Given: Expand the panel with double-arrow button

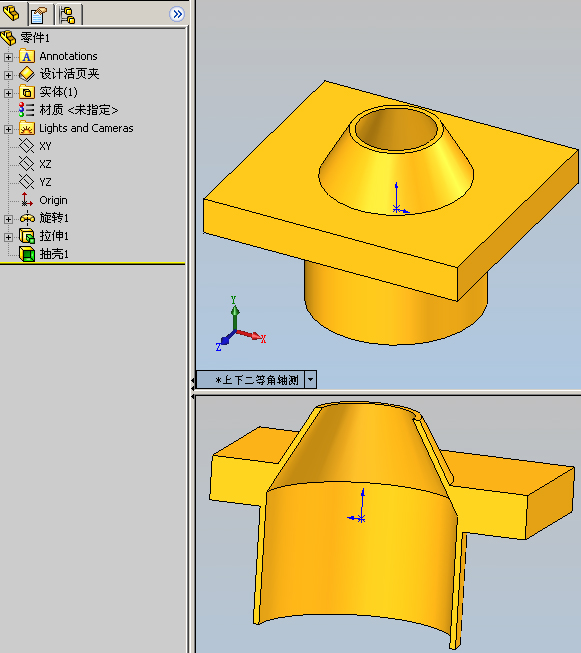Looking at the screenshot, I should pyautogui.click(x=177, y=14).
